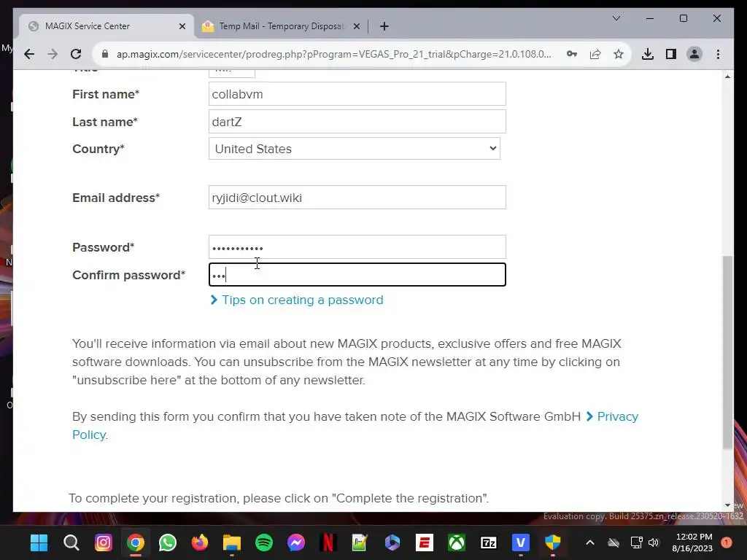The height and width of the screenshot is (560, 747).
Task: Open 7-Zip from the taskbar
Action: pos(489,542)
